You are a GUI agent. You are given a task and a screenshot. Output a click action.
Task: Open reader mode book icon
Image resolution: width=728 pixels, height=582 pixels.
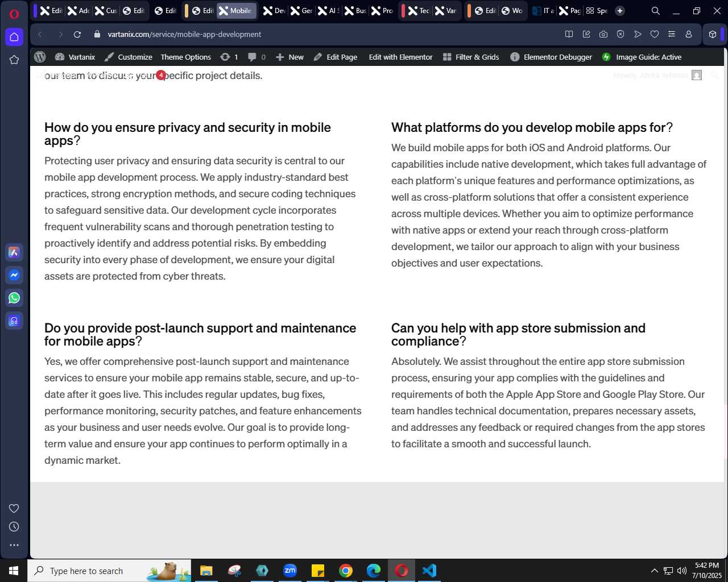(569, 34)
